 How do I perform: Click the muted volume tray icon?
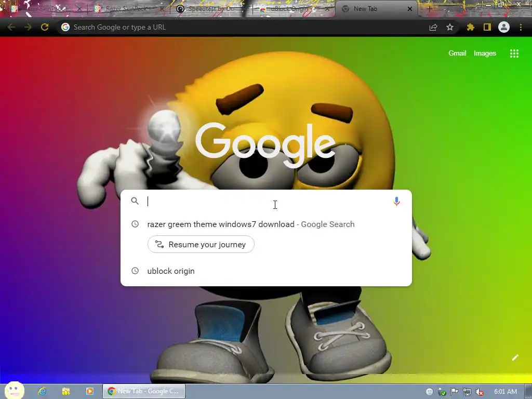click(480, 392)
